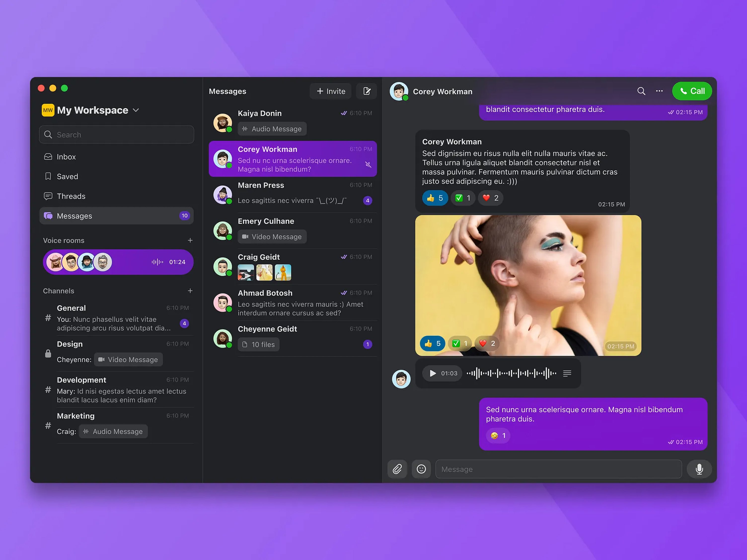Image resolution: width=747 pixels, height=560 pixels.
Task: Open the three-dots more options menu
Action: pos(659,91)
